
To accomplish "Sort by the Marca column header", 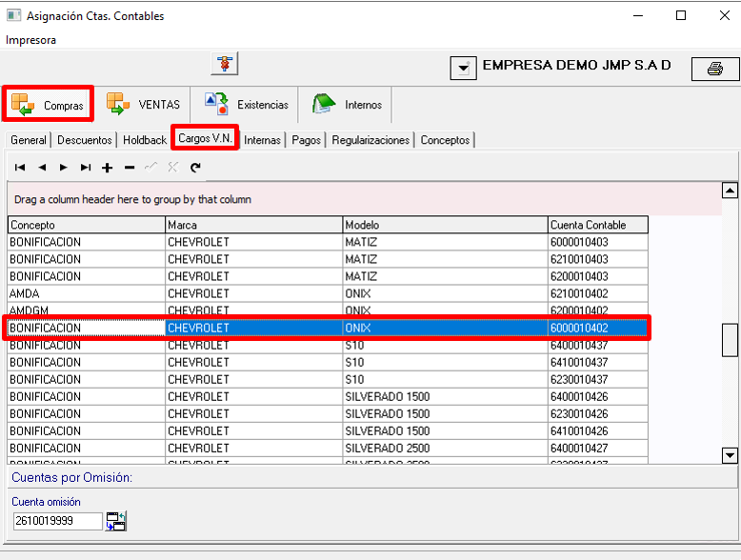I will coord(253,225).
